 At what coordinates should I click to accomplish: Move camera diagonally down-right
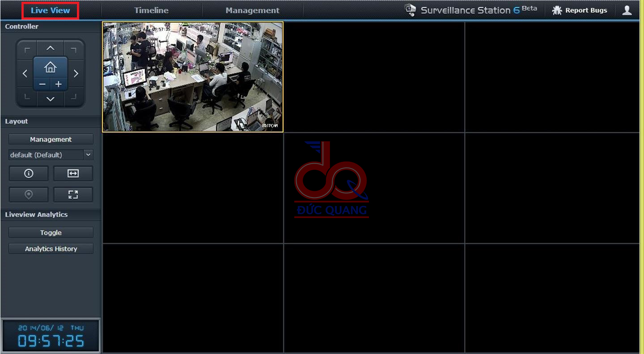(x=73, y=97)
